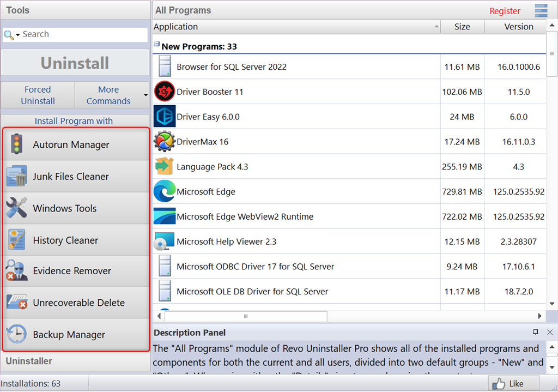
Task: Click the red Register link
Action: pos(505,11)
